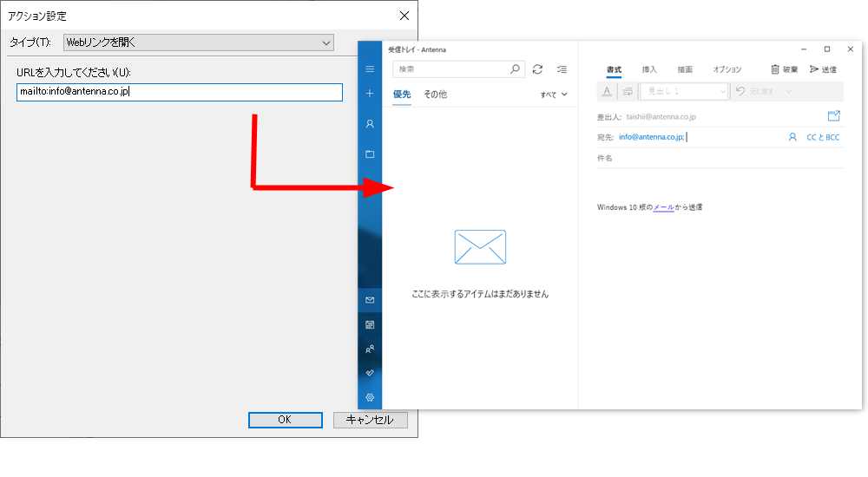
Task: Open the hamburger menu in Mail sidebar
Action: [x=370, y=69]
